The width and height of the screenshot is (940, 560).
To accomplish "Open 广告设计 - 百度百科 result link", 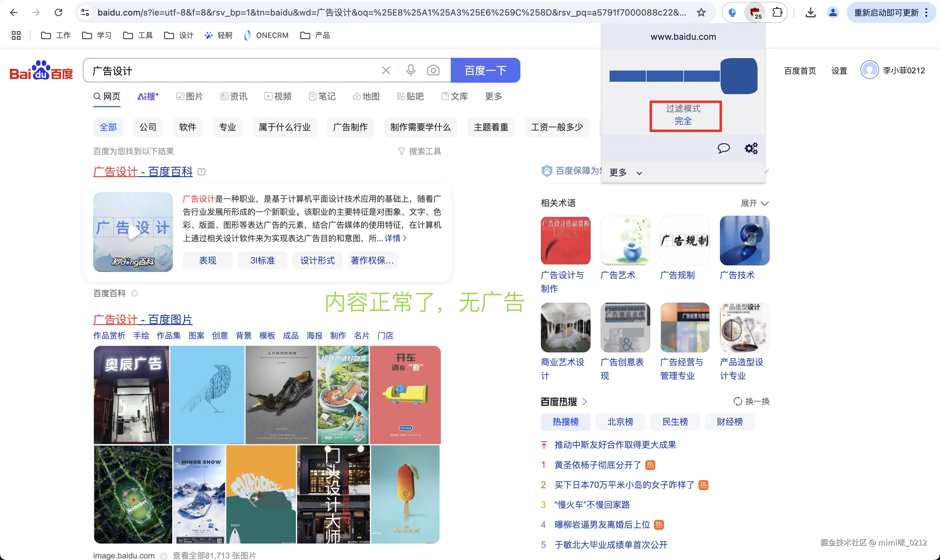I will click(x=143, y=172).
